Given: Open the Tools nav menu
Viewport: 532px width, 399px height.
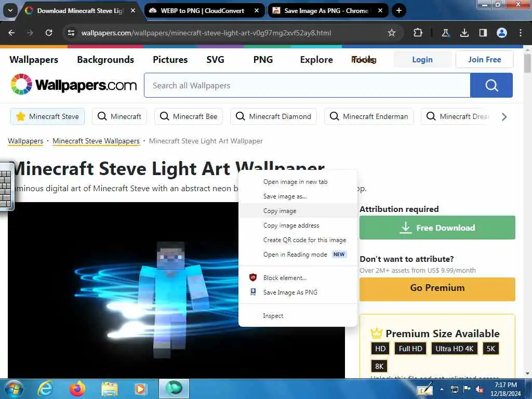Looking at the screenshot, I should click(364, 60).
